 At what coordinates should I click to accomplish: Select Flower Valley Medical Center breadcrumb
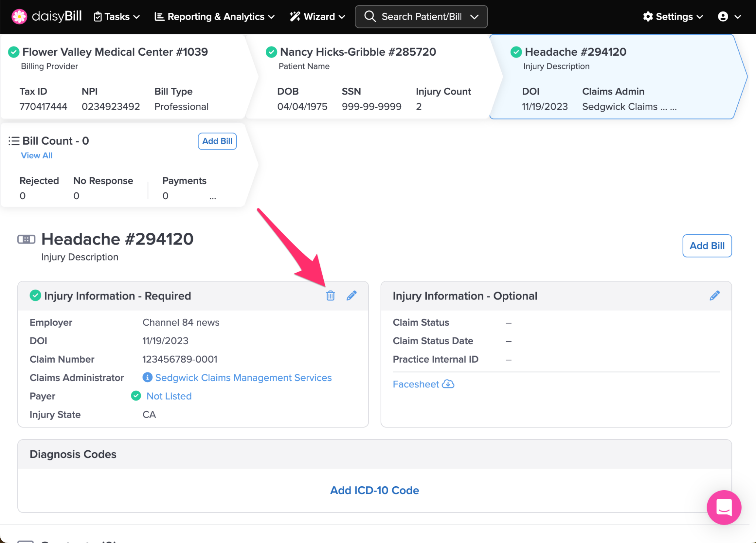tap(115, 52)
